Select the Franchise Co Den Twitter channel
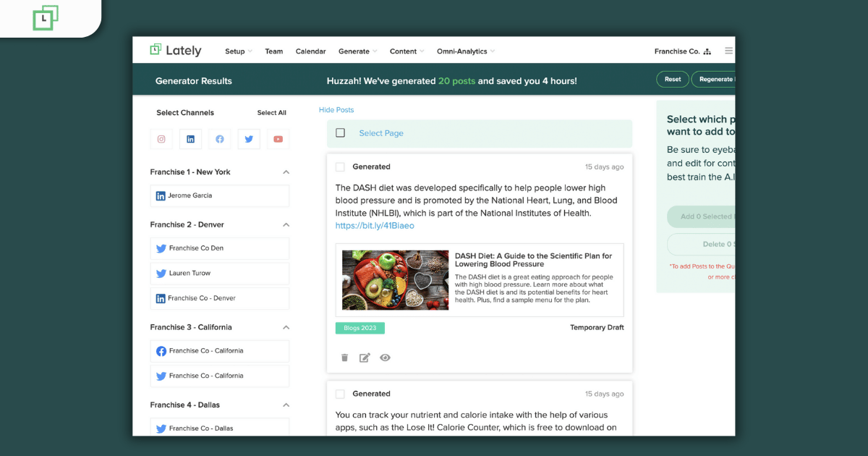 click(220, 248)
